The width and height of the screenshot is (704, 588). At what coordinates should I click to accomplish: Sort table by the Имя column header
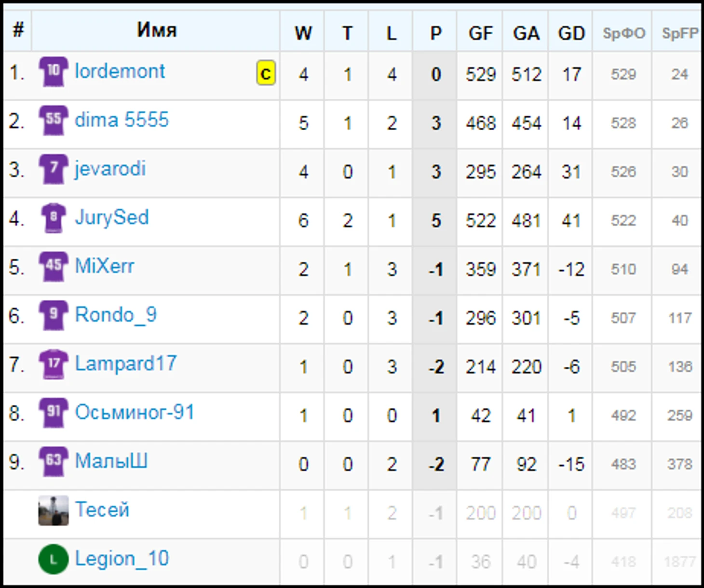click(x=157, y=30)
